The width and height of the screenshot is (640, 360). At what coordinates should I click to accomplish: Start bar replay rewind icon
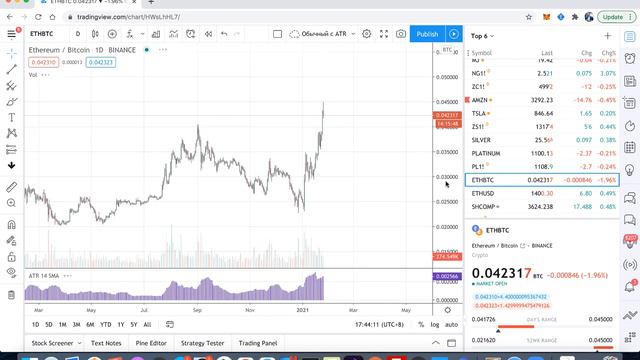pyautogui.click(x=208, y=34)
